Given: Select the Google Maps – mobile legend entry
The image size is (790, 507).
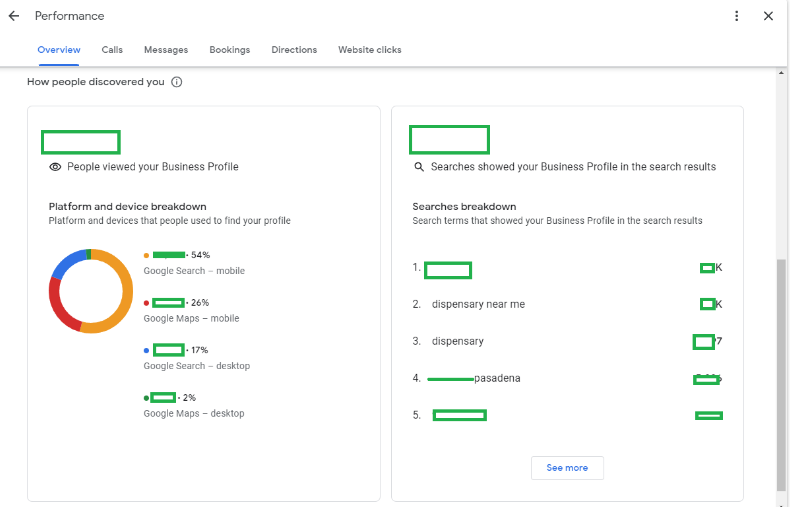Looking at the screenshot, I should [x=191, y=318].
